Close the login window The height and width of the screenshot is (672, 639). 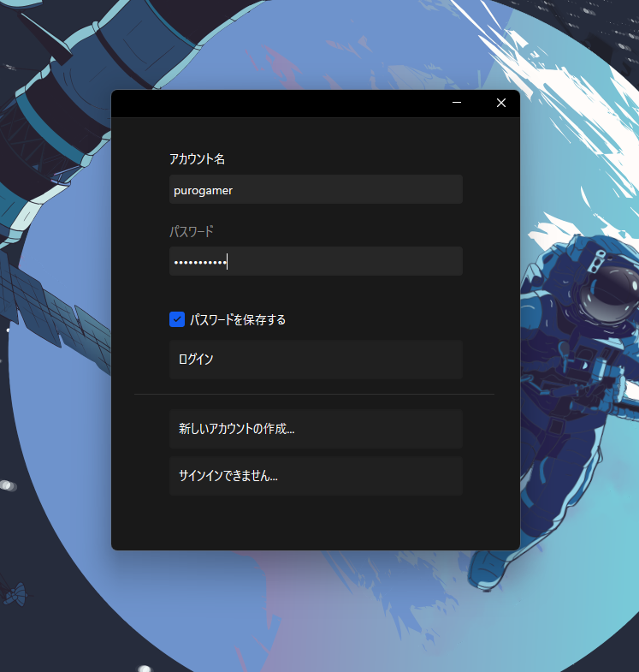click(501, 103)
